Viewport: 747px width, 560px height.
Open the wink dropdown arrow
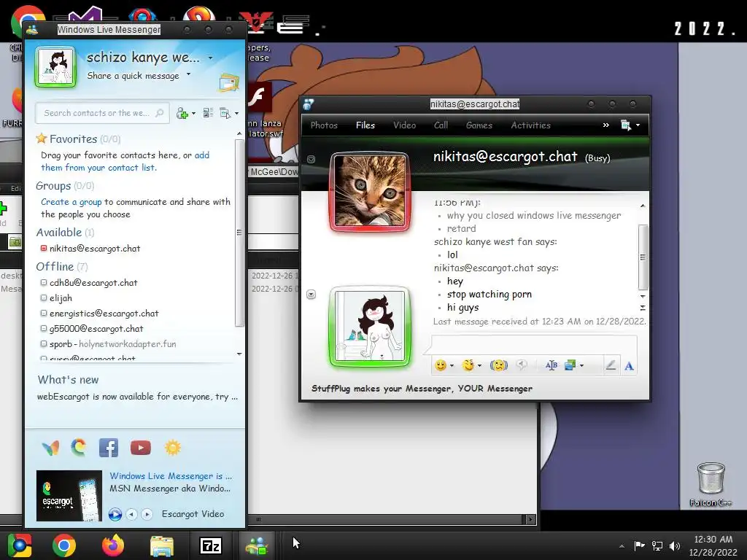pyautogui.click(x=479, y=366)
